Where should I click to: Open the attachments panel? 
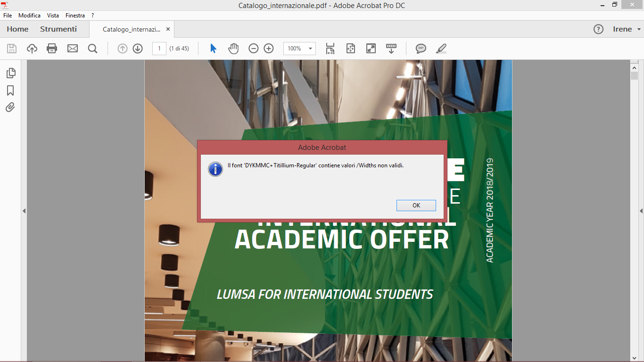point(10,107)
